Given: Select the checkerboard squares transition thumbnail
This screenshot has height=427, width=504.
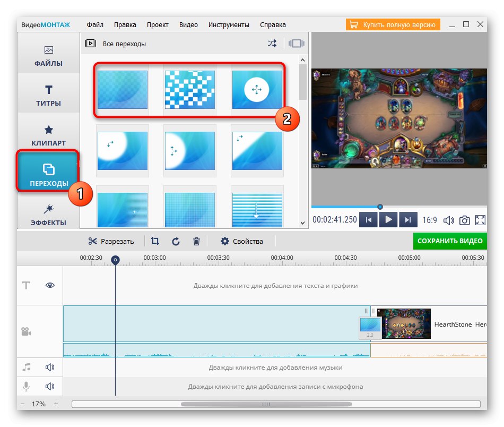Looking at the screenshot, I should [189, 90].
